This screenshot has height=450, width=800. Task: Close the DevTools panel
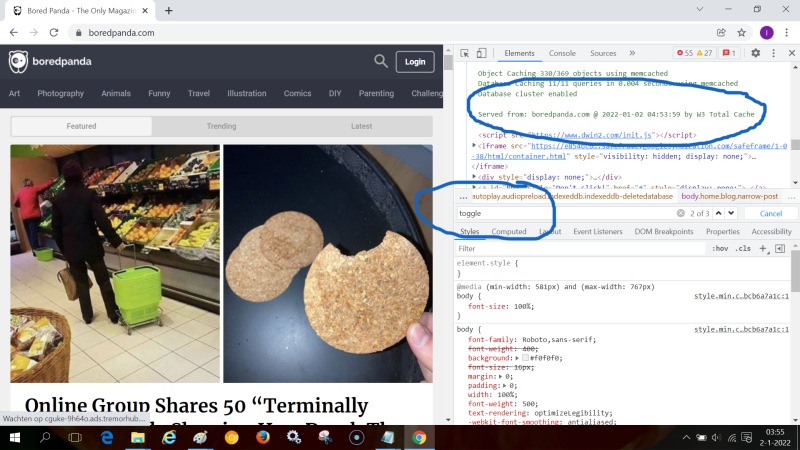point(792,53)
